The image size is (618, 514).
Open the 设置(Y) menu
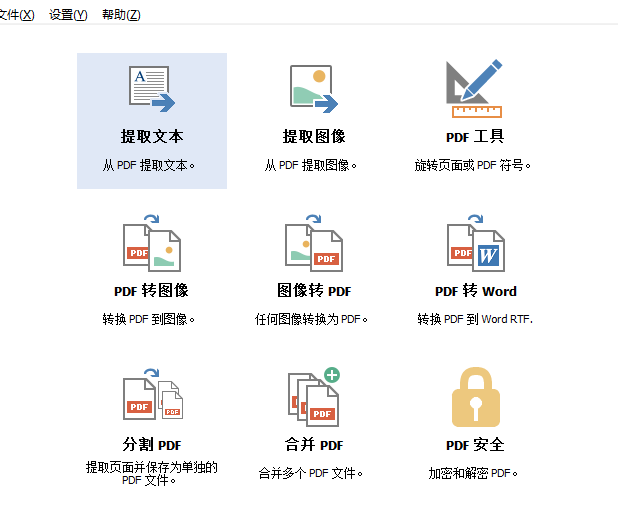[x=68, y=15]
